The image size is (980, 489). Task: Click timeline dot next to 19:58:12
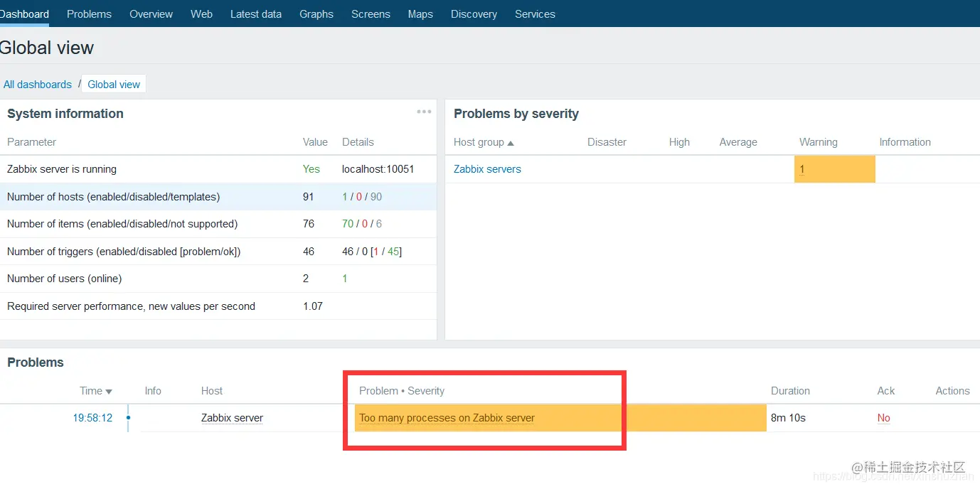tap(128, 418)
